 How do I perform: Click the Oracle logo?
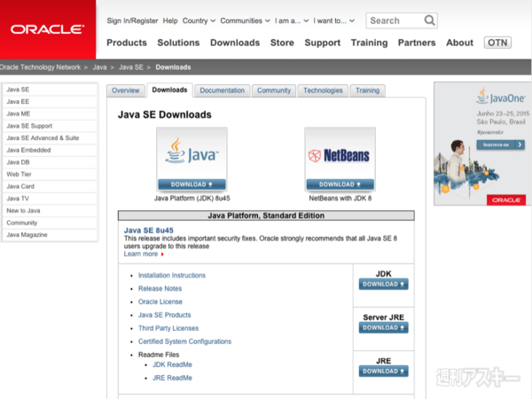tap(48, 29)
